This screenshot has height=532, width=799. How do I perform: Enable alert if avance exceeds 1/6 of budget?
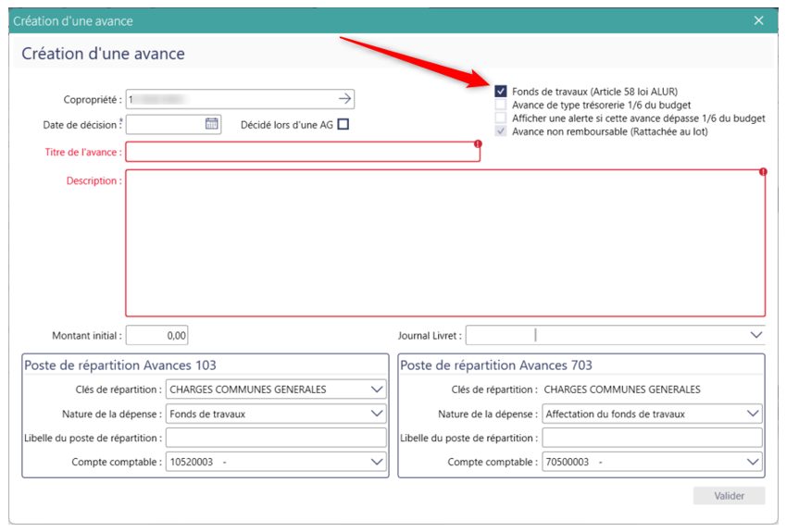[501, 118]
